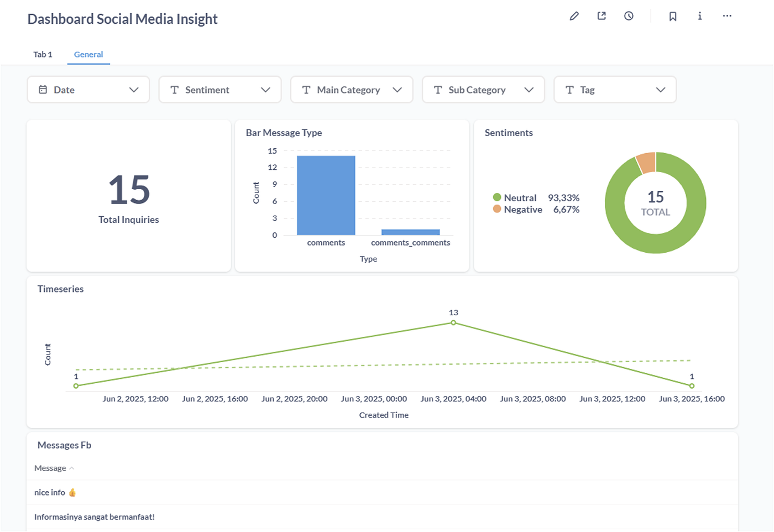
Task: Expand the Date filter dropdown
Action: pos(88,90)
